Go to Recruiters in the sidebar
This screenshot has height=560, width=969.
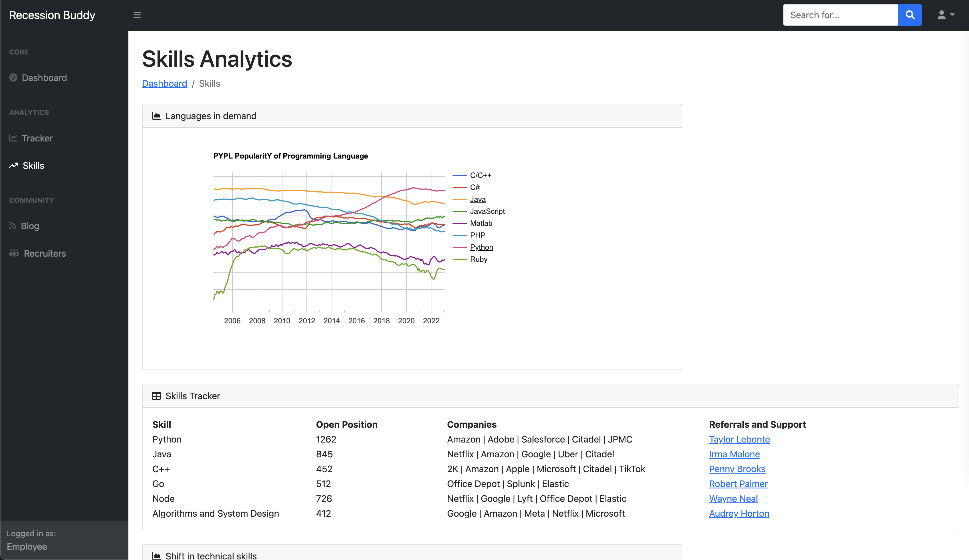click(45, 253)
